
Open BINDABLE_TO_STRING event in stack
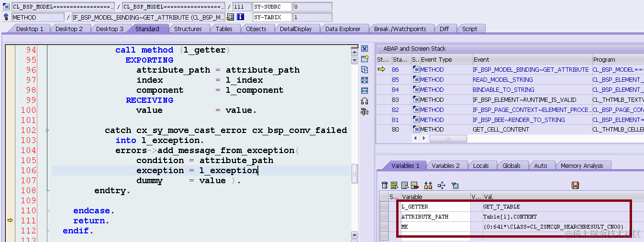501,89
